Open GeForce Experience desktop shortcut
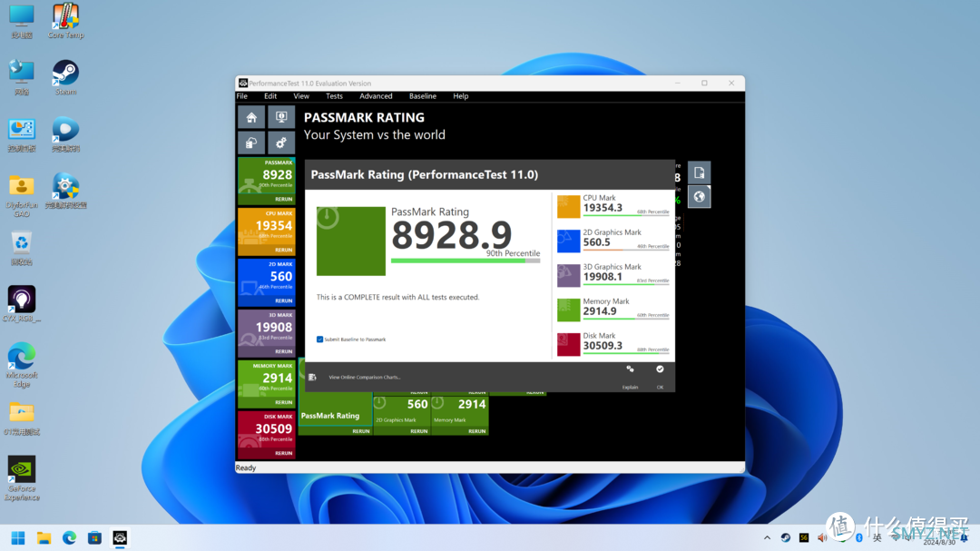This screenshot has height=551, width=980. [22, 478]
